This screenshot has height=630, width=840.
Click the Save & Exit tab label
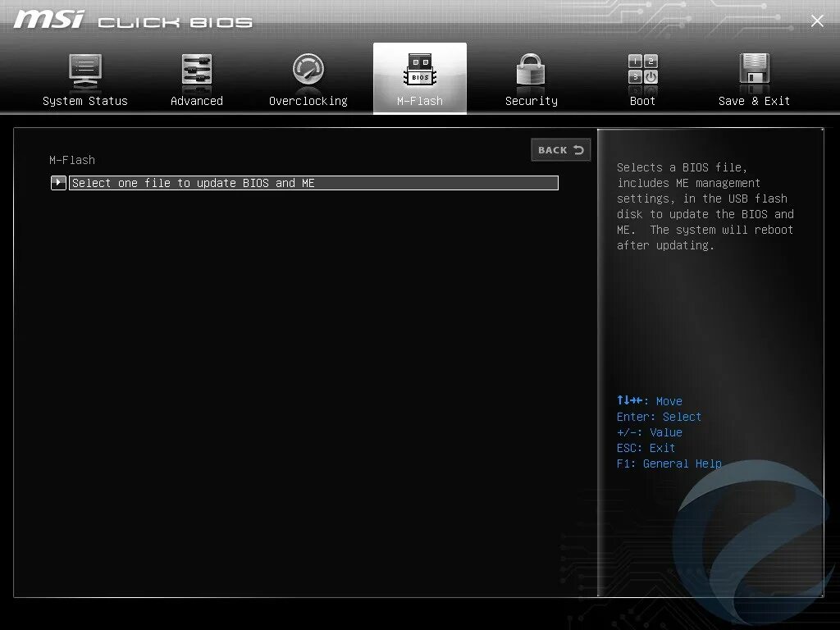[755, 101]
